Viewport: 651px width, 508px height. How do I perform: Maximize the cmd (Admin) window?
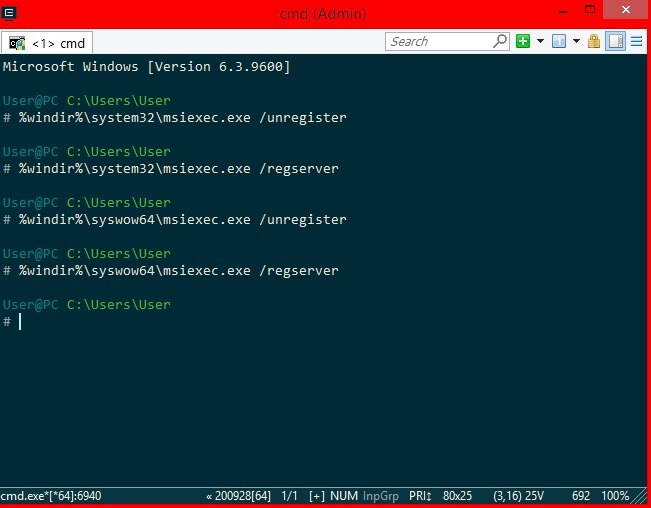590,10
